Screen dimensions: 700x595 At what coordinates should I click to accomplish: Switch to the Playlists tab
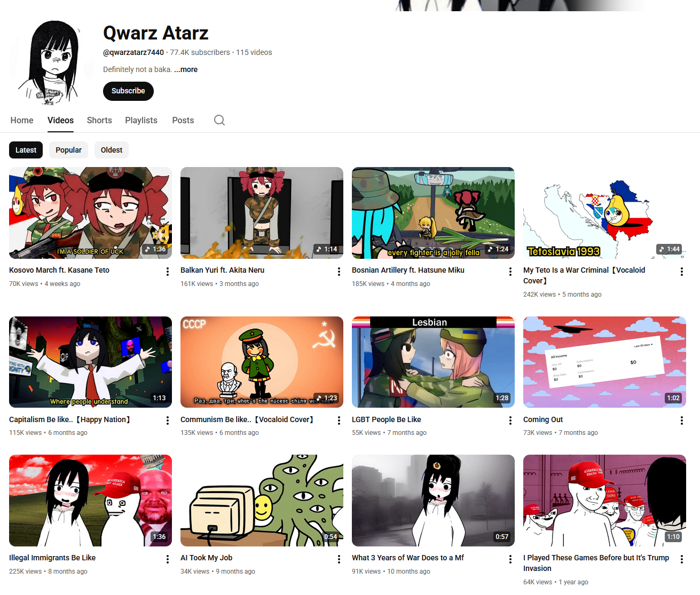pyautogui.click(x=141, y=120)
